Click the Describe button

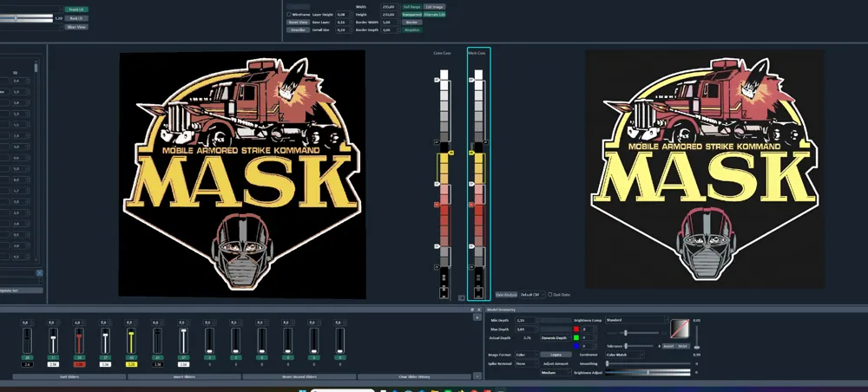(x=299, y=29)
